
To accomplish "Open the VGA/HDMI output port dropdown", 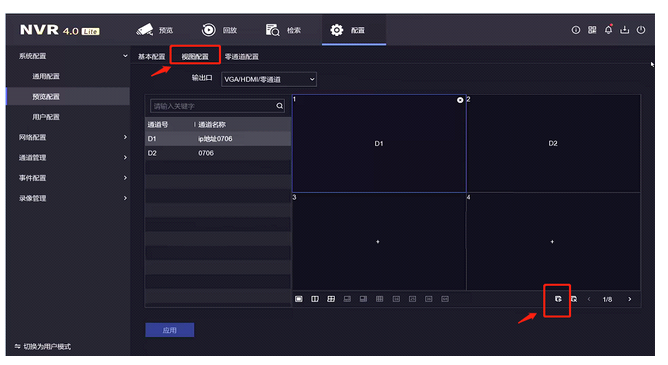I will pyautogui.click(x=269, y=79).
